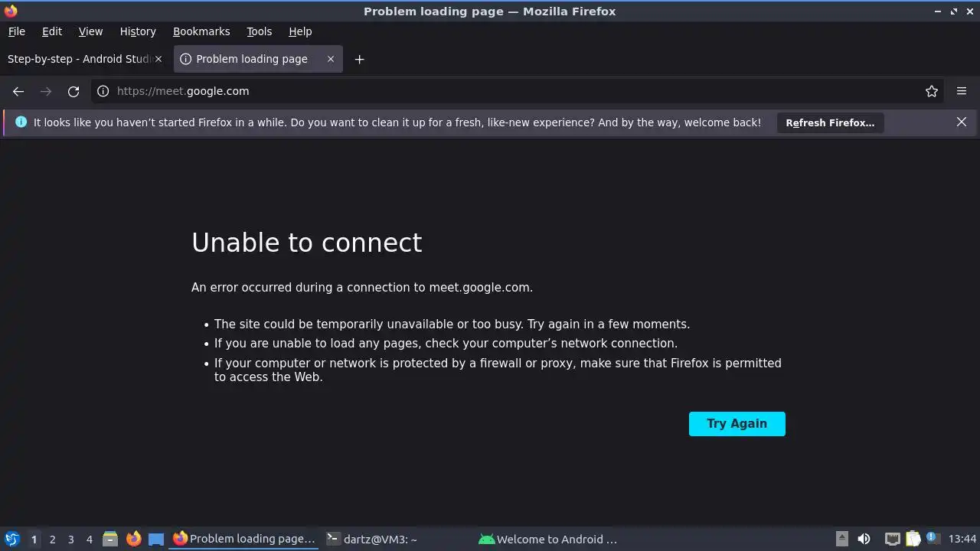980x551 pixels.
Task: Focus the Problem loading page taskbar entry
Action: (x=244, y=539)
